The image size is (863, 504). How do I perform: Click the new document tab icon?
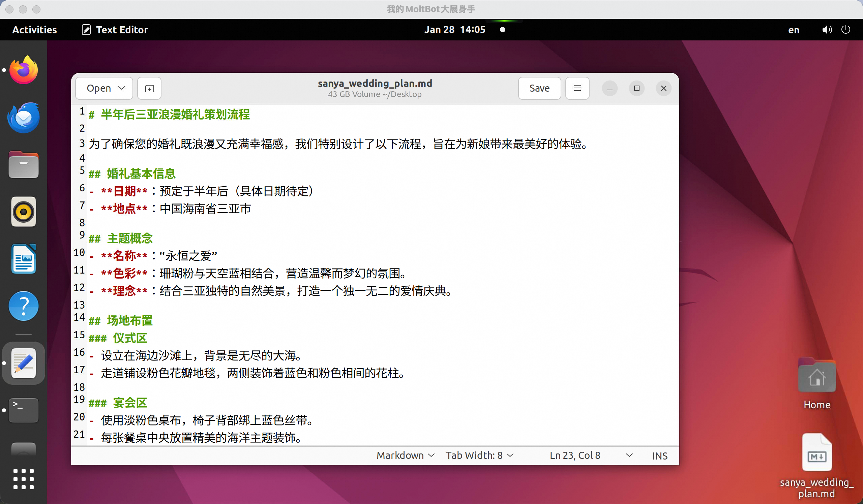click(149, 89)
